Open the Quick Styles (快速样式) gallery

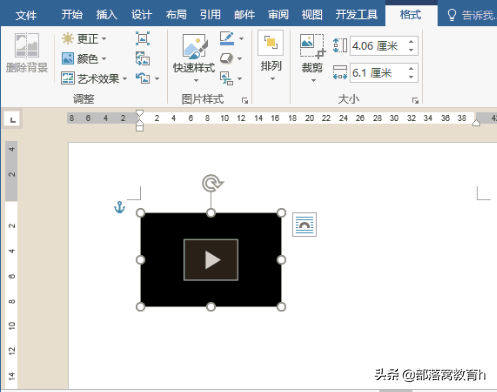pyautogui.click(x=194, y=58)
